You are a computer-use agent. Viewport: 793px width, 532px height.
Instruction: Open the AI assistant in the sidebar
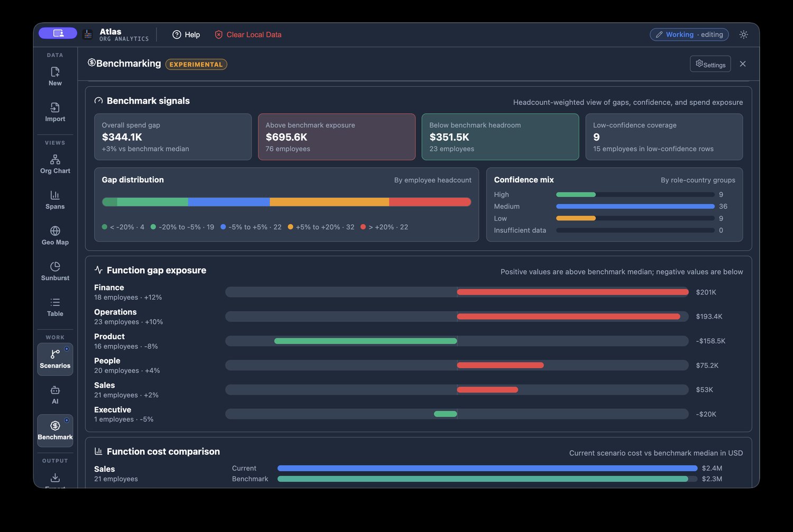pyautogui.click(x=55, y=395)
